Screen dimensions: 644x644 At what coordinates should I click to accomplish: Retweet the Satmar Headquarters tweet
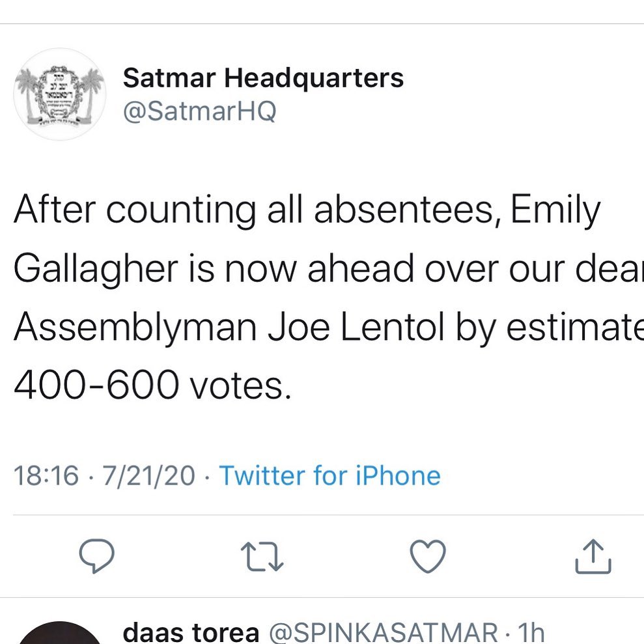(262, 557)
